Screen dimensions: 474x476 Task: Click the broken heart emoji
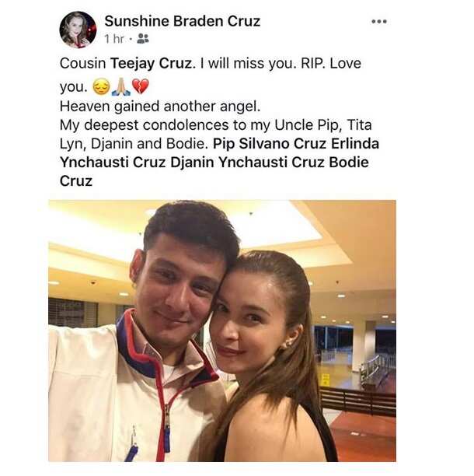pos(141,86)
